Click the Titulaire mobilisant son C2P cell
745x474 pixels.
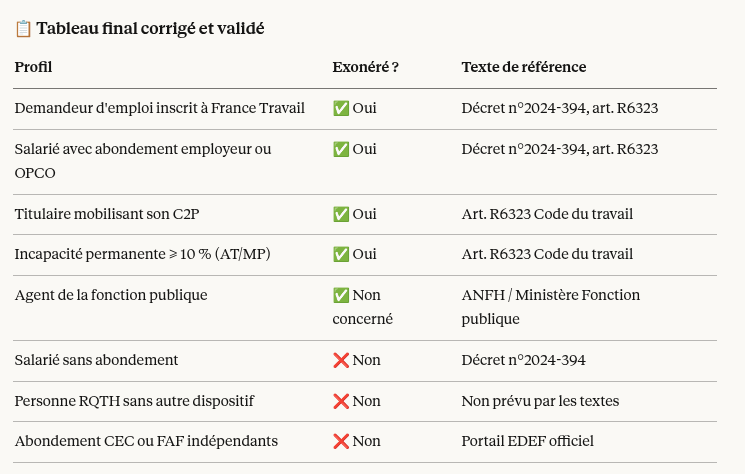click(101, 214)
